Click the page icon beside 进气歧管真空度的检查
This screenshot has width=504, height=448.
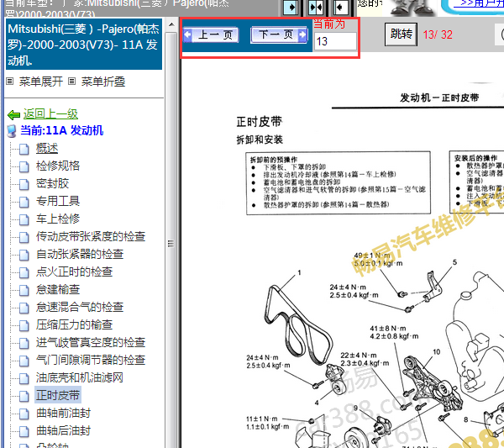pos(24,343)
